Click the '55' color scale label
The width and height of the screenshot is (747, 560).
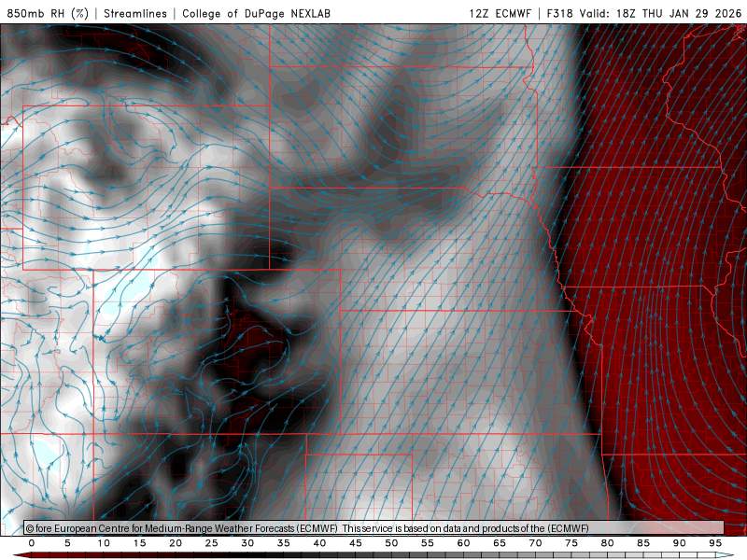pyautogui.click(x=428, y=543)
